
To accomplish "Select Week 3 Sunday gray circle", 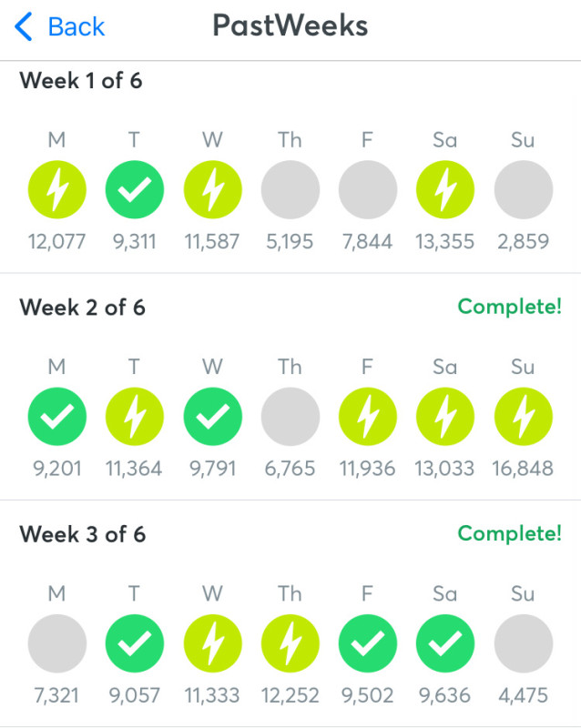I will pyautogui.click(x=523, y=643).
